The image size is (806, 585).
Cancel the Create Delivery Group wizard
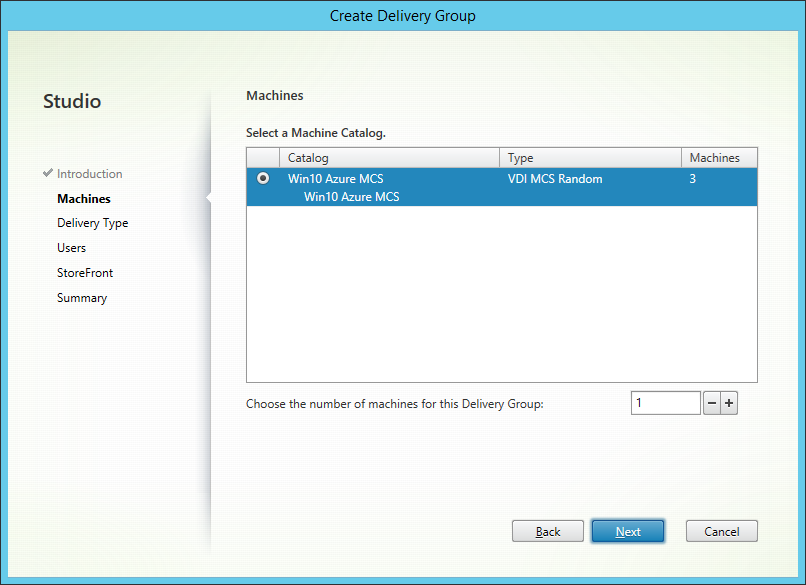coord(722,532)
